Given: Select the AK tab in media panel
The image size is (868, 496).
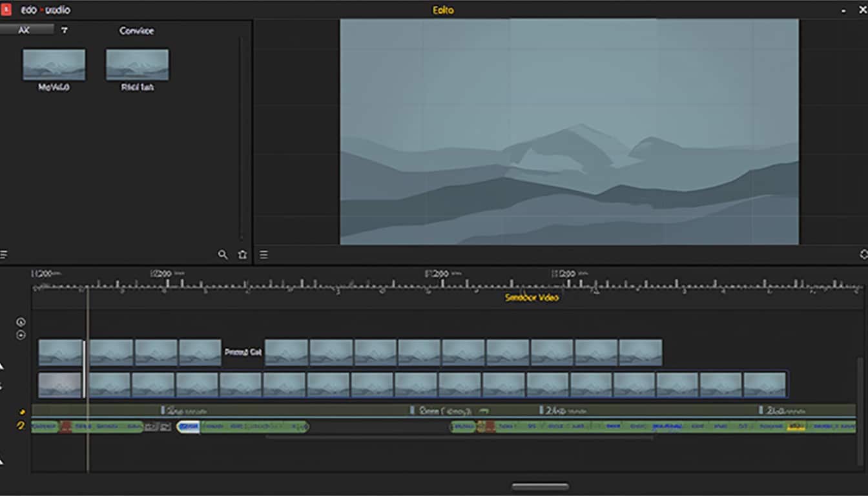Looking at the screenshot, I should tap(26, 30).
